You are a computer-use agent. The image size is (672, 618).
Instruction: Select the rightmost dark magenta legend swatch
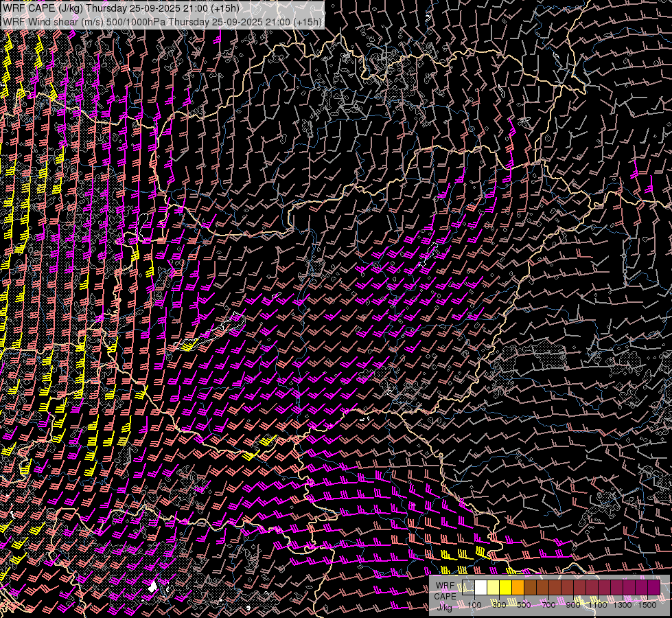pyautogui.click(x=653, y=587)
